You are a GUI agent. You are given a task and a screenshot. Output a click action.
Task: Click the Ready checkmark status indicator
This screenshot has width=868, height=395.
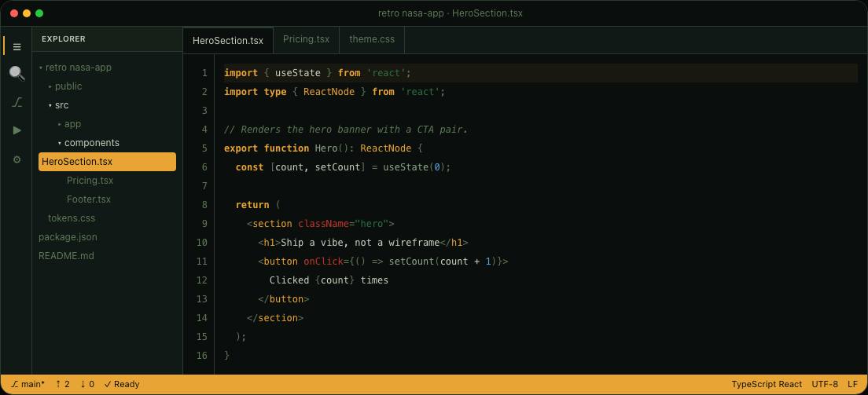click(x=122, y=384)
